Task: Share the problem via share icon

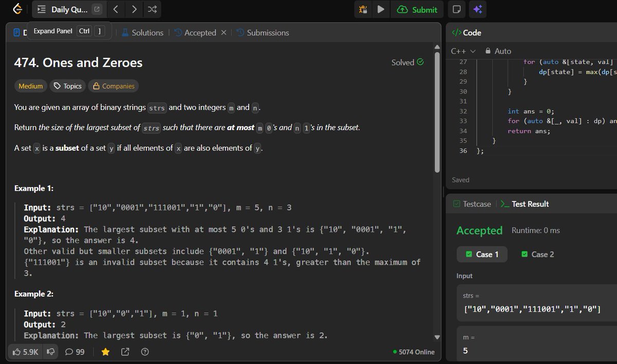Action: (x=125, y=352)
